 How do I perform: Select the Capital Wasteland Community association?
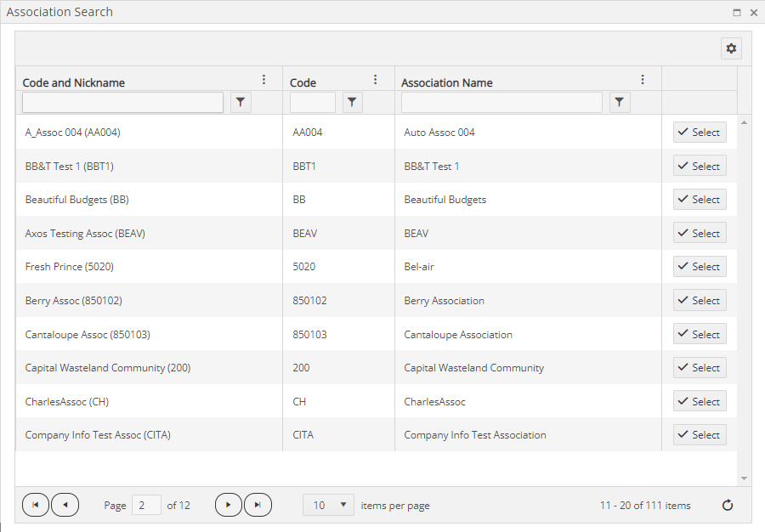pos(699,367)
